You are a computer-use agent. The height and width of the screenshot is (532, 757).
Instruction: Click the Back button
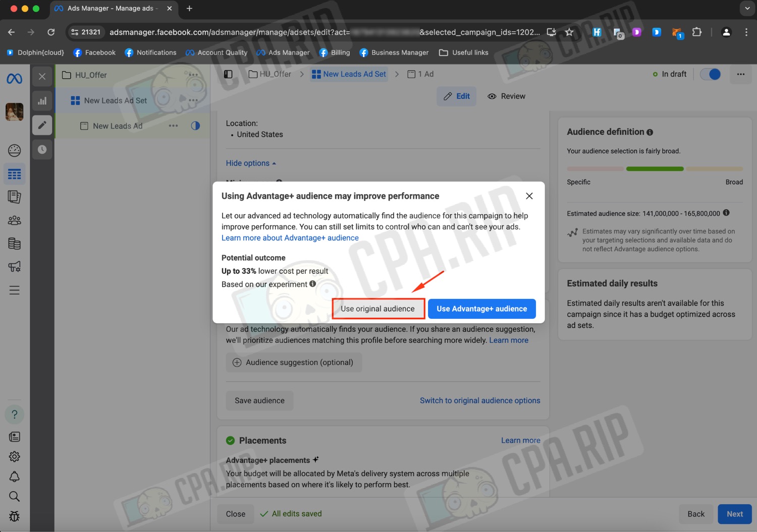[696, 514]
